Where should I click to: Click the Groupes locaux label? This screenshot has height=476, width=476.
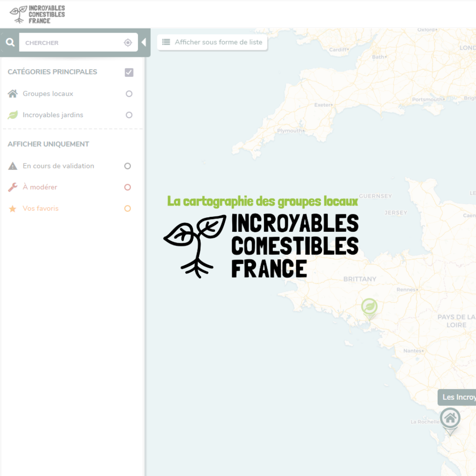[x=48, y=93]
